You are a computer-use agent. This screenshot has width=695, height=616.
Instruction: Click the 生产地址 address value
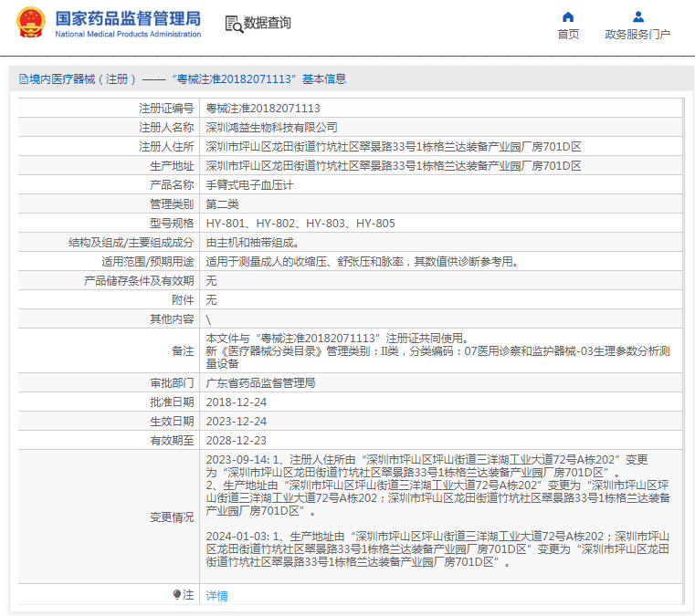(x=394, y=165)
